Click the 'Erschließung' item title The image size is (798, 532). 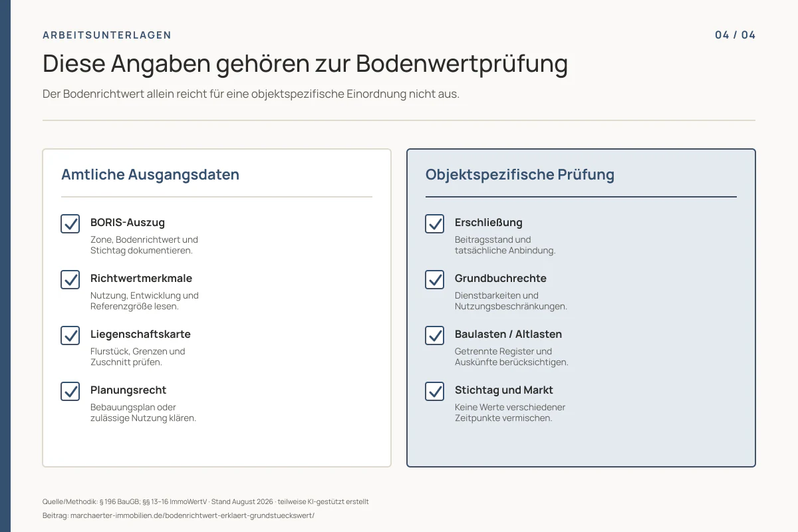pyautogui.click(x=489, y=223)
